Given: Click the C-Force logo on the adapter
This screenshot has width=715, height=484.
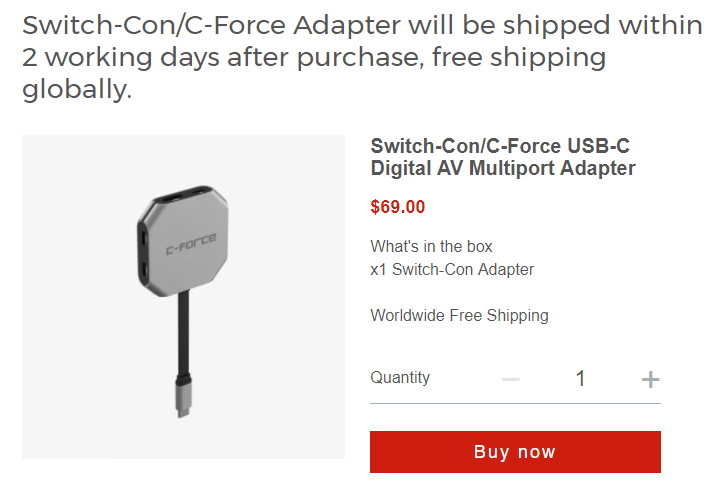Looking at the screenshot, I should (x=191, y=244).
